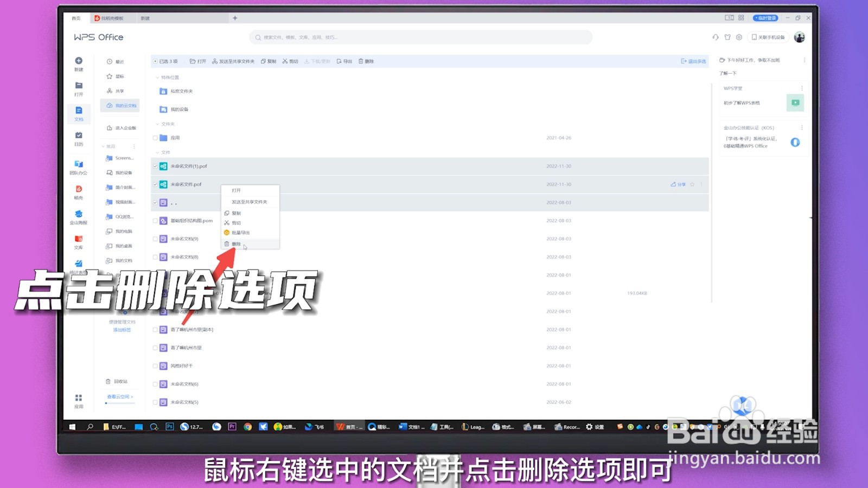This screenshot has width=868, height=488.
Task: Select 我的云文档 in navigation
Action: coord(120,106)
